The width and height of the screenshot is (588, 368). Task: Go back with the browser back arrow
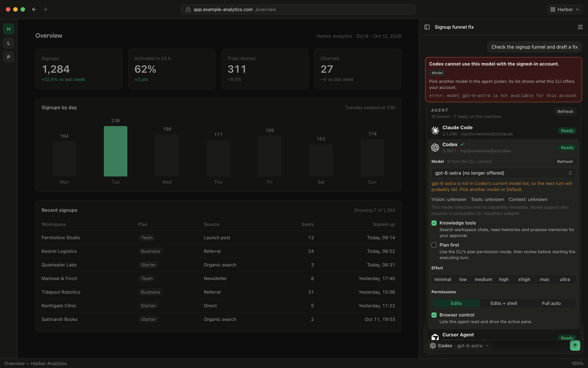[34, 9]
